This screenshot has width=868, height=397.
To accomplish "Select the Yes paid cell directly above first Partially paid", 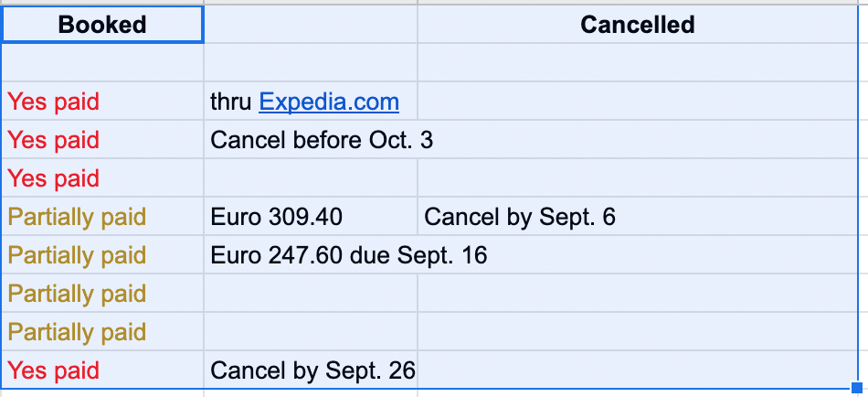I will (x=102, y=177).
